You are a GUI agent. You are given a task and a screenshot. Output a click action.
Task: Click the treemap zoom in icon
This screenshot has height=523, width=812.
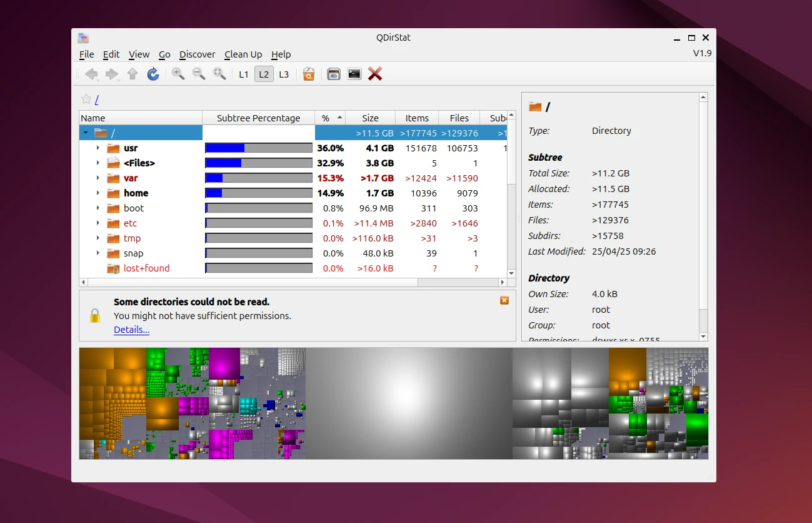tap(178, 74)
